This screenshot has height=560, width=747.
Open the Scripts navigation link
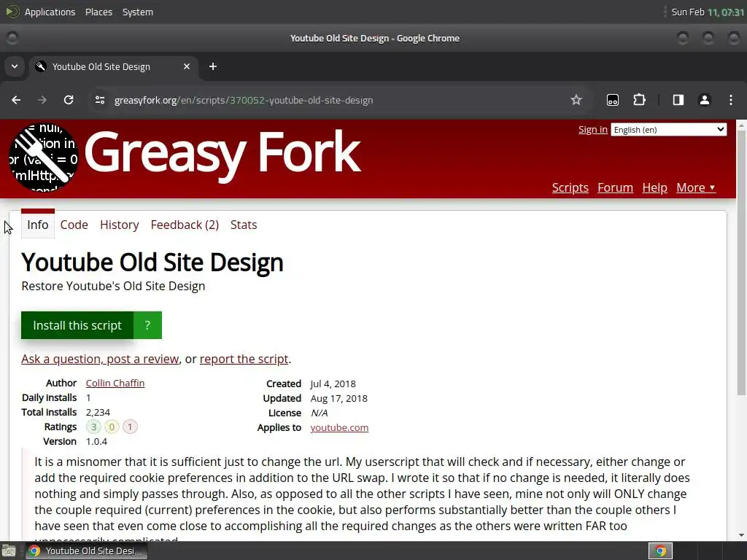[x=570, y=187]
